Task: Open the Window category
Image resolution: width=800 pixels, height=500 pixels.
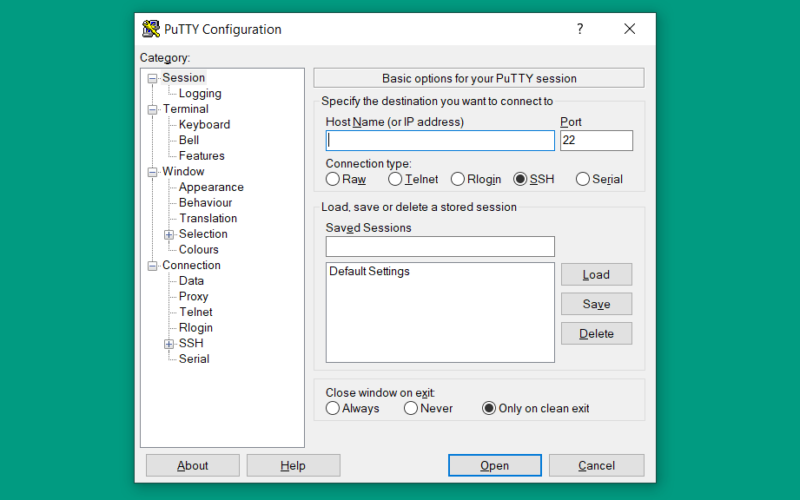Action: [x=183, y=171]
